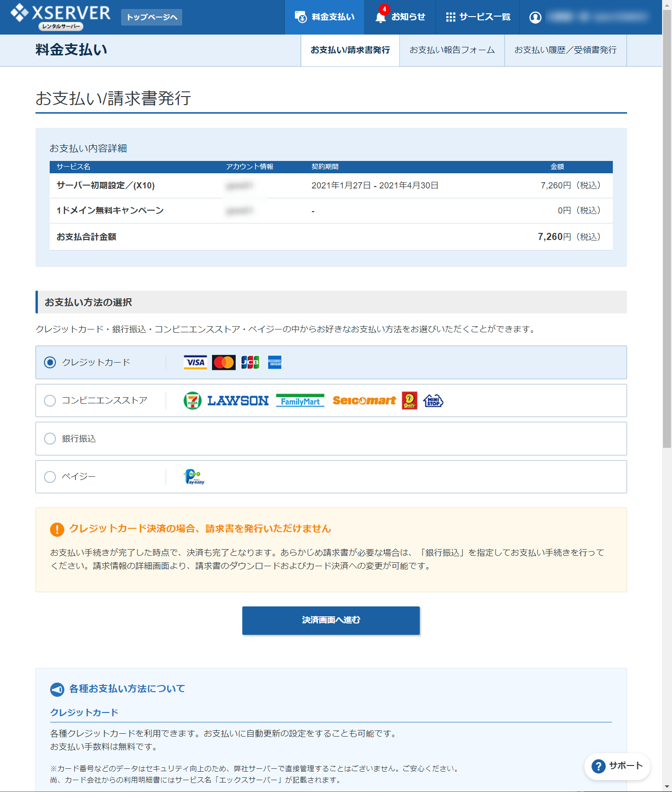Click scrollbar down arrow
Screen dimensions: 672x792
667,787
